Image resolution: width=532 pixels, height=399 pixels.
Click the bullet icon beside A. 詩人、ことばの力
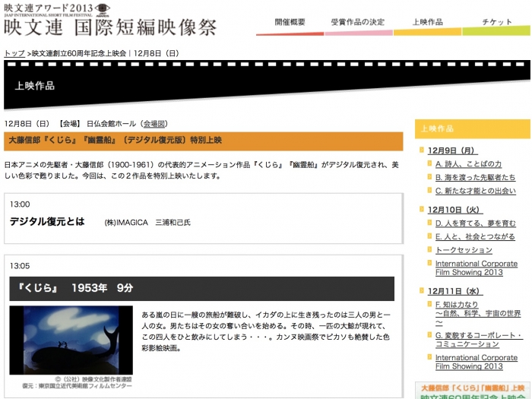click(x=429, y=163)
